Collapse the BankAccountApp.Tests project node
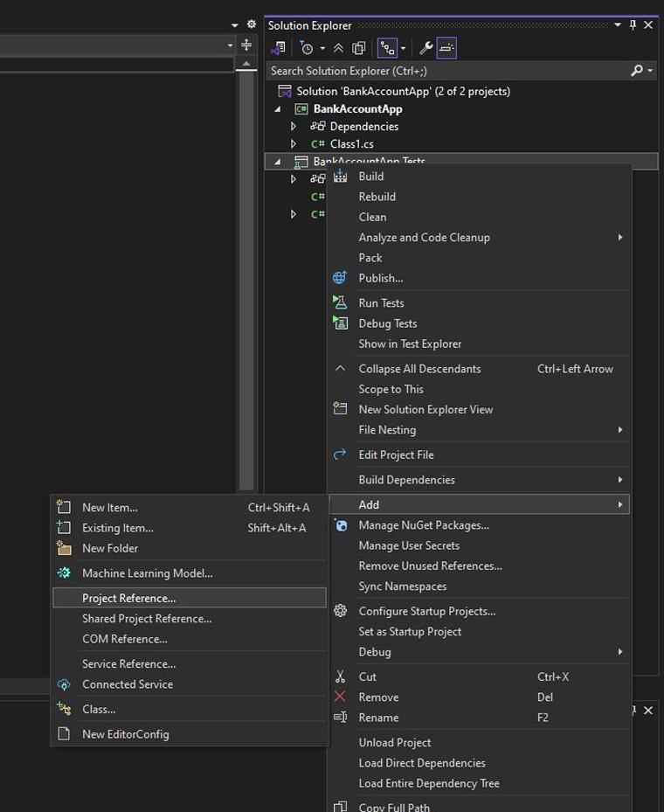Screen dimensions: 664x812 click(278, 162)
